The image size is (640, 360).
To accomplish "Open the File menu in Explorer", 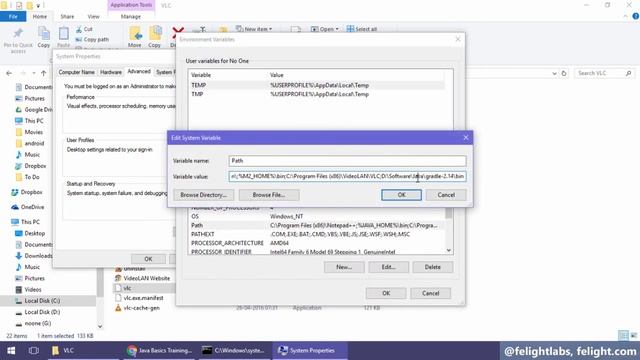I will tap(13, 16).
